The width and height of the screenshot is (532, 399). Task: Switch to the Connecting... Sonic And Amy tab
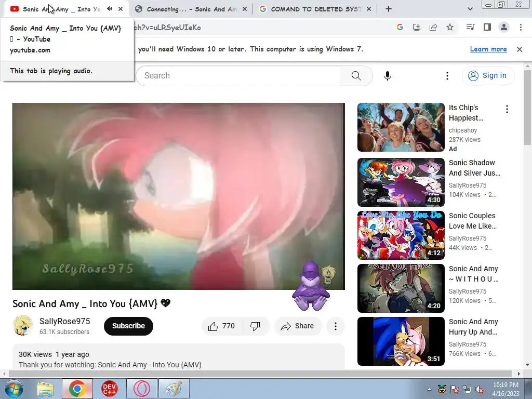pos(191,9)
